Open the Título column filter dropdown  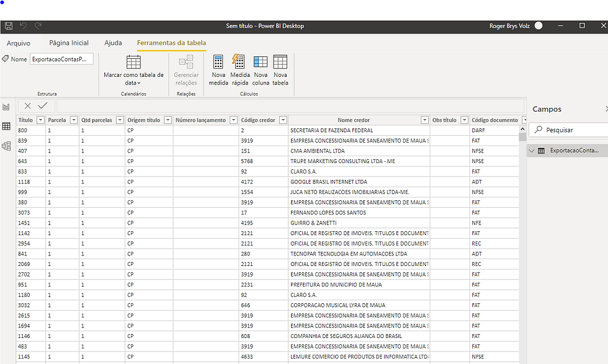coord(40,120)
